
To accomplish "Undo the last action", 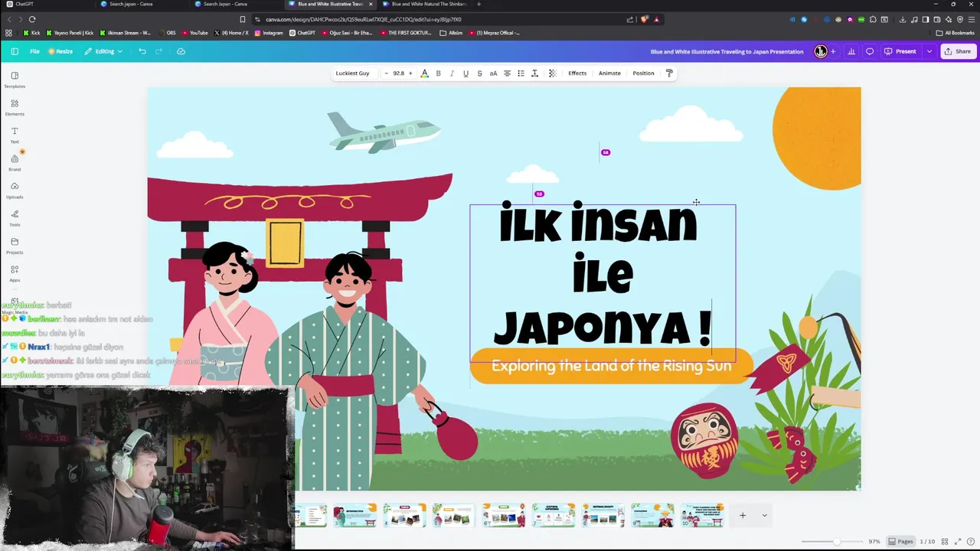I will click(x=142, y=51).
